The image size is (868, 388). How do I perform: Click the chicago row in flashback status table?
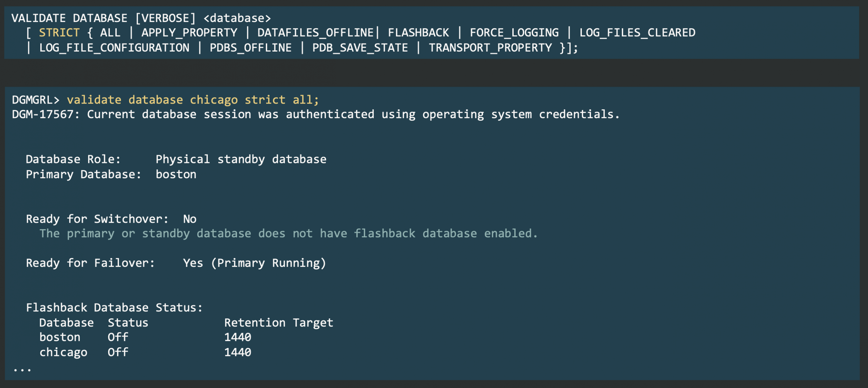[63, 352]
